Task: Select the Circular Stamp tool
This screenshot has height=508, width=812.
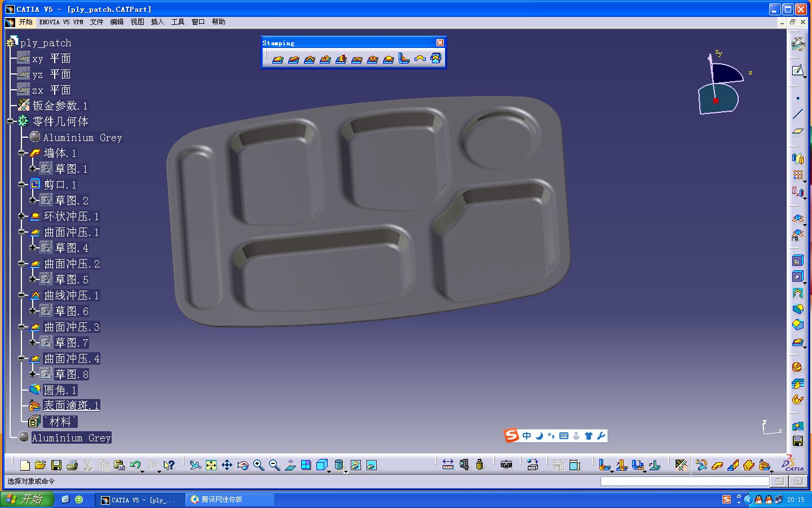Action: [x=388, y=59]
